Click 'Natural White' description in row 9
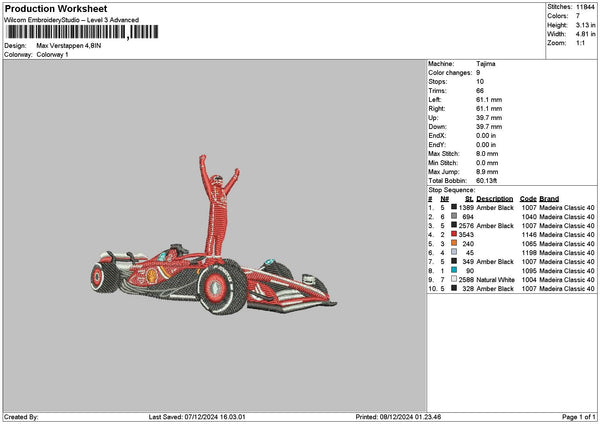Viewport: 600px width, 424px height. coord(495,280)
